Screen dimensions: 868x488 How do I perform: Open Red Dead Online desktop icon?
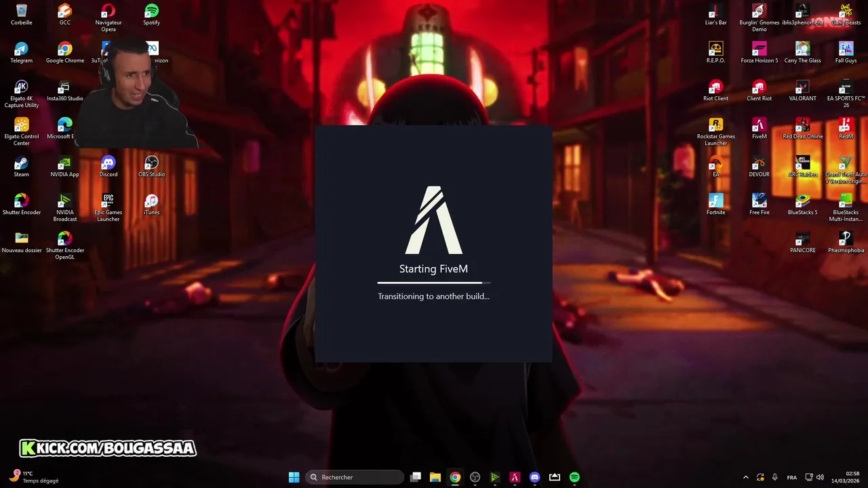803,129
